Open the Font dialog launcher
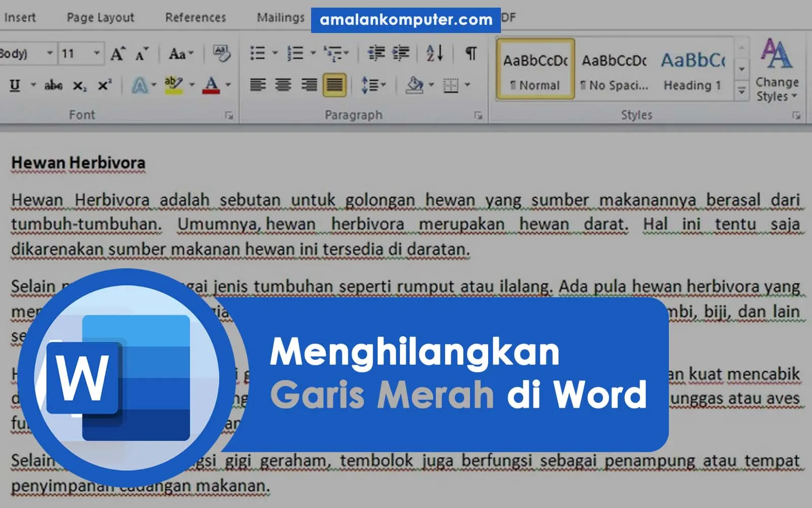 point(229,116)
